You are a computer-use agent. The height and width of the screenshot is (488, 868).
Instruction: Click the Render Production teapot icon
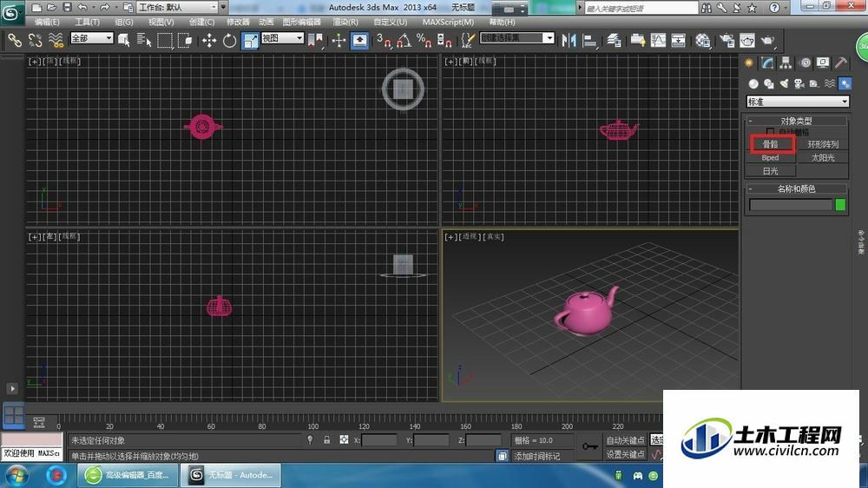[768, 40]
